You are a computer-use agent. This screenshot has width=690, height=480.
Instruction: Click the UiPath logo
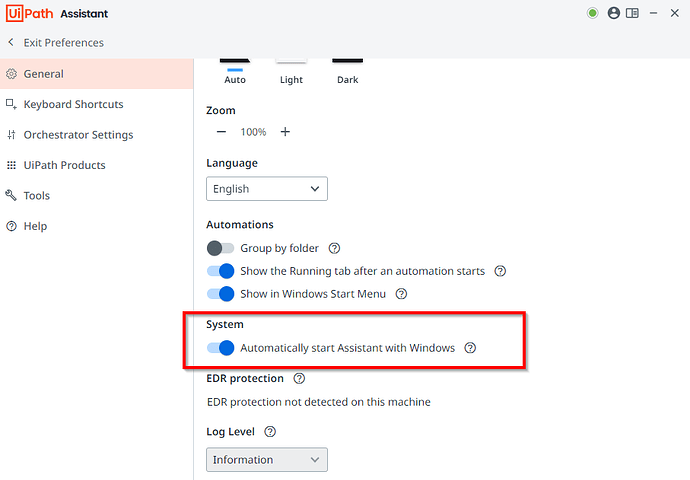point(29,14)
